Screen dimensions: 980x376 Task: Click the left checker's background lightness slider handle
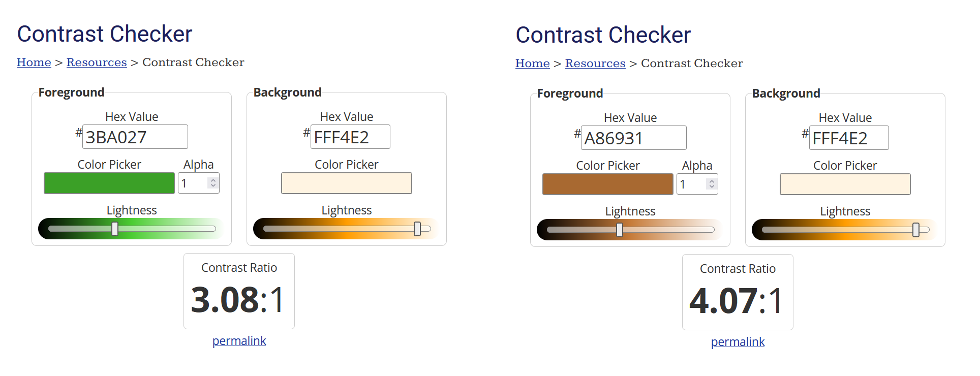coord(417,229)
